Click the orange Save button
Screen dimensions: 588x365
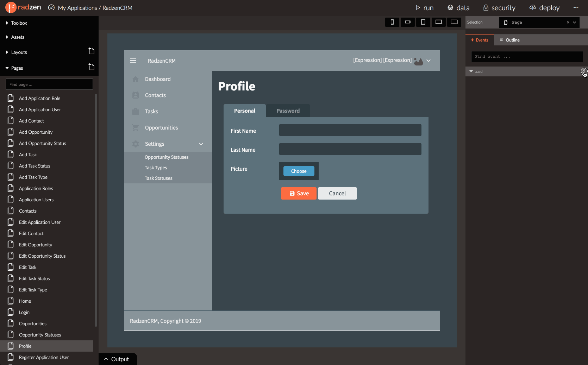pyautogui.click(x=299, y=193)
